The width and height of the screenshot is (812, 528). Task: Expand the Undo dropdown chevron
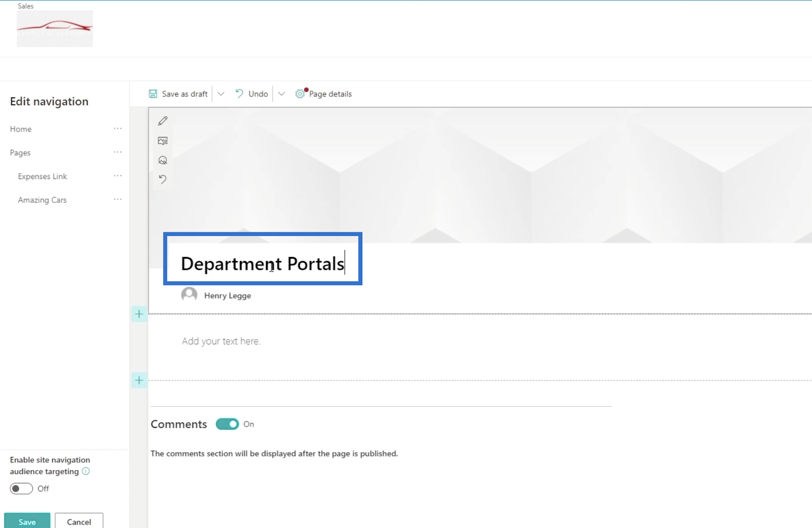coord(282,94)
